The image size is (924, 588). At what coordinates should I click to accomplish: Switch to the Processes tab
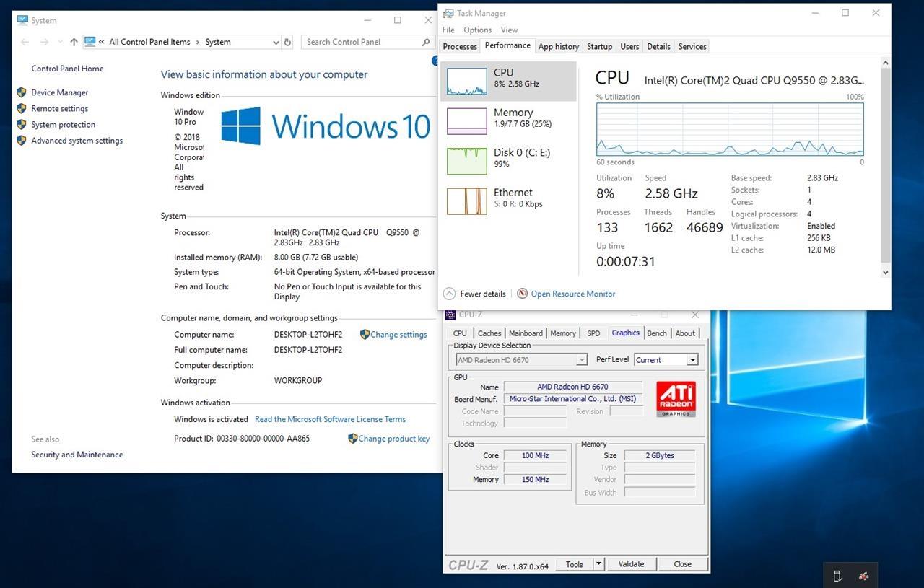460,46
